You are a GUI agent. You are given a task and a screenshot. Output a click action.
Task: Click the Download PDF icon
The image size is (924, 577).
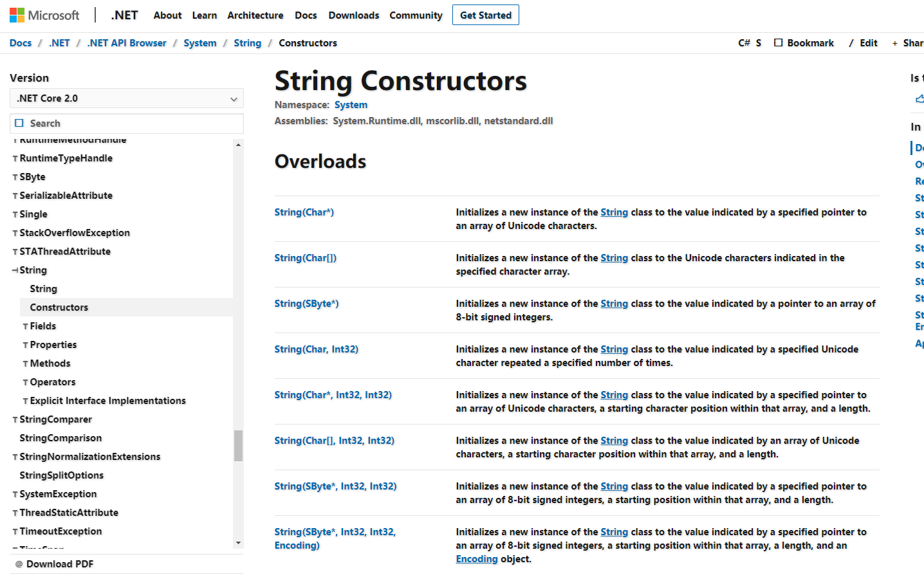(x=19, y=564)
